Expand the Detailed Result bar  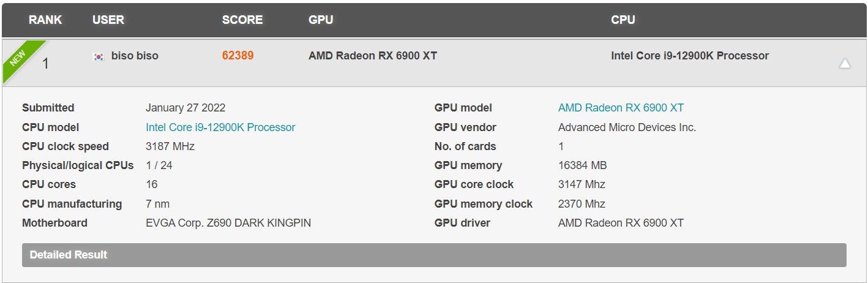pos(434,255)
